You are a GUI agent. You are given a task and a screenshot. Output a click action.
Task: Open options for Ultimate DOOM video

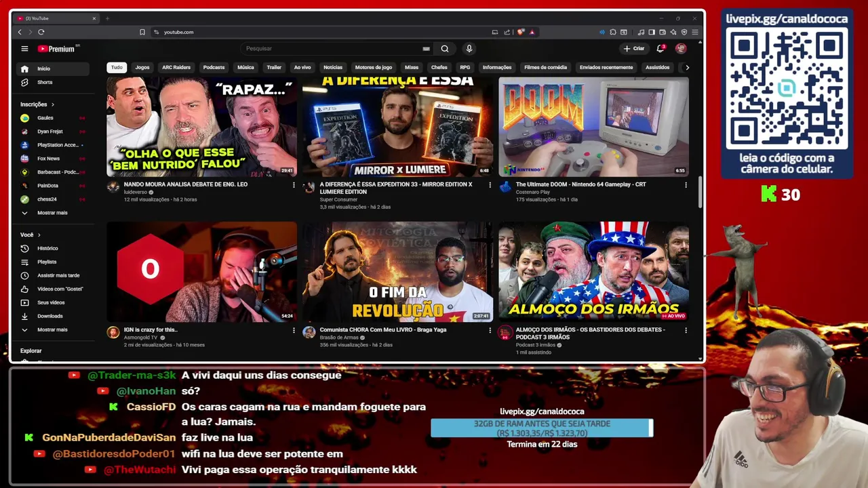pyautogui.click(x=686, y=184)
